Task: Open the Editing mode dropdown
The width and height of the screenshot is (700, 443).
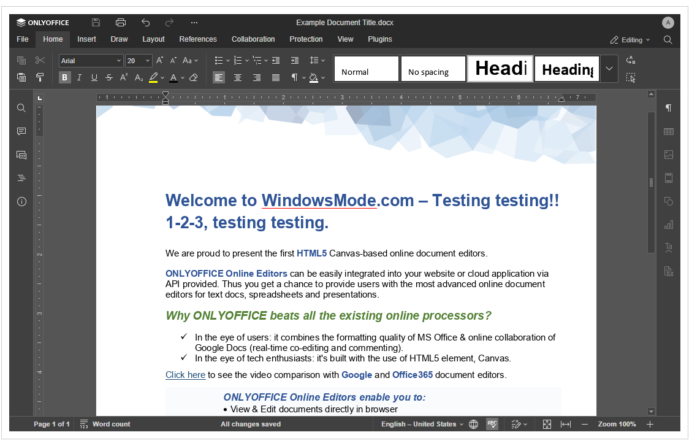Action: [630, 40]
